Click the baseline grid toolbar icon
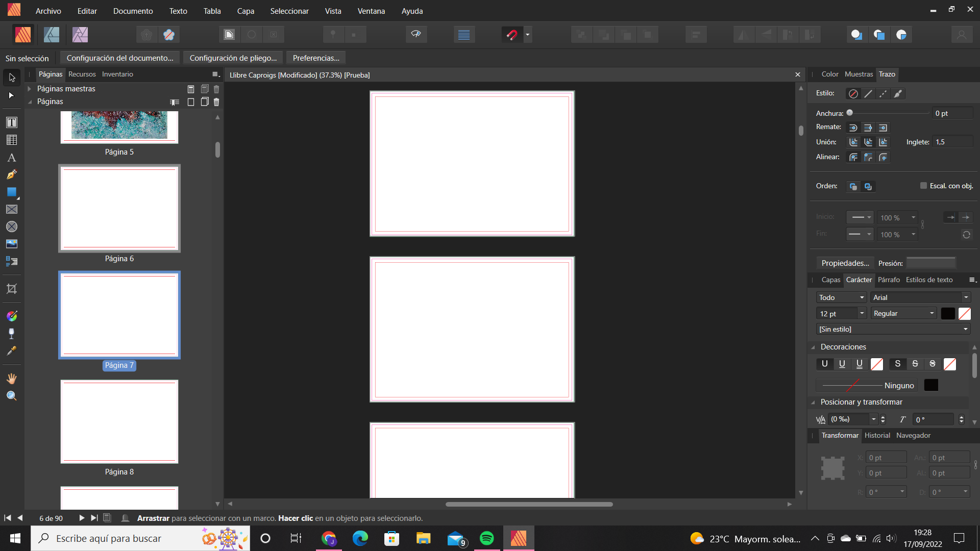980x551 pixels. point(464,35)
